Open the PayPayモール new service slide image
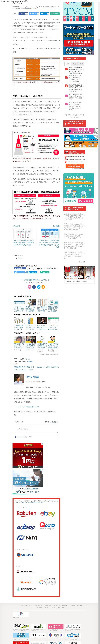The image size is (100, 644). (x=36, y=144)
